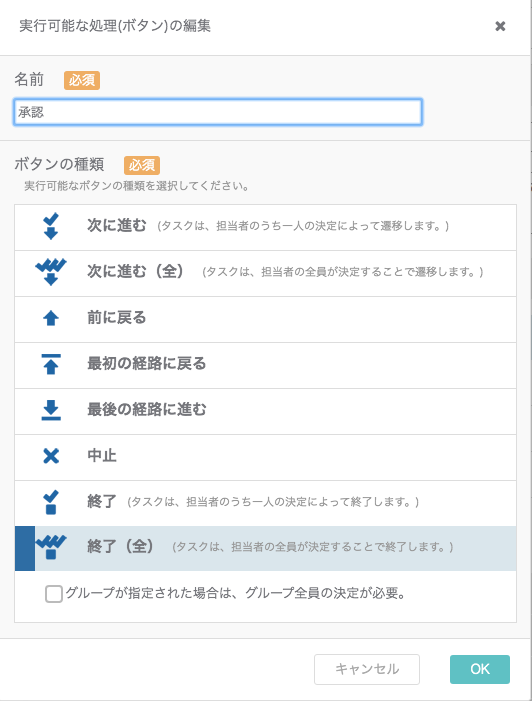Click the 終了（全） multi-check square icon

(51, 547)
